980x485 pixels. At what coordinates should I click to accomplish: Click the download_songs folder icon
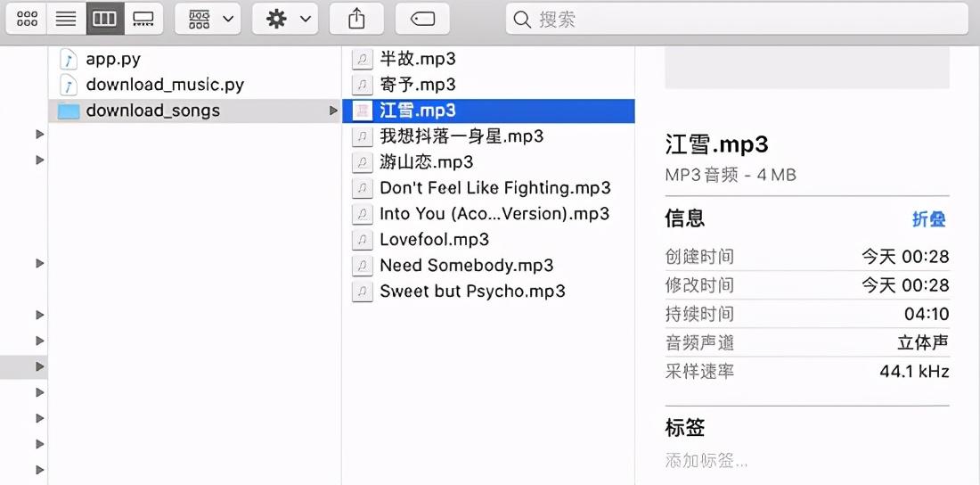(x=68, y=111)
